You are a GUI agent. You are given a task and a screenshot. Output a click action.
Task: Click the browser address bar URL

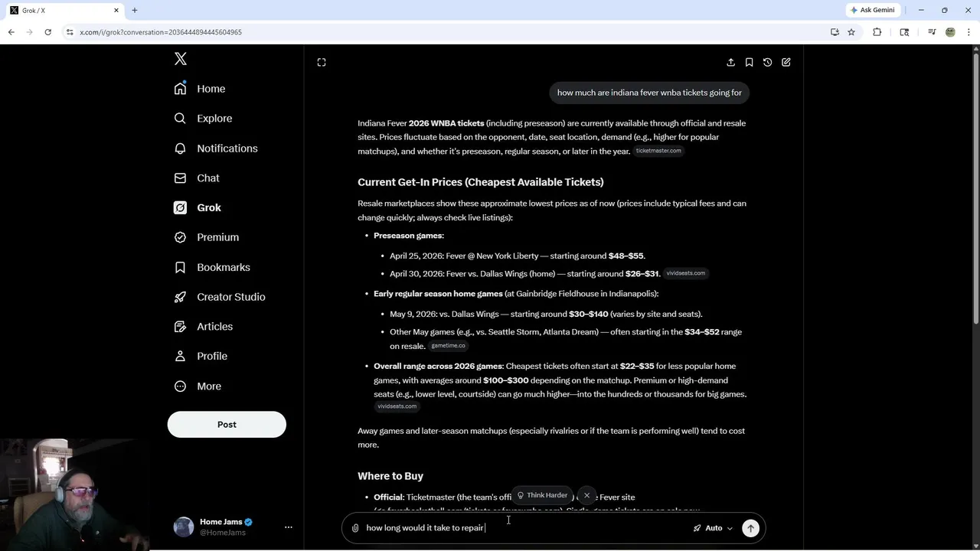coord(161,32)
